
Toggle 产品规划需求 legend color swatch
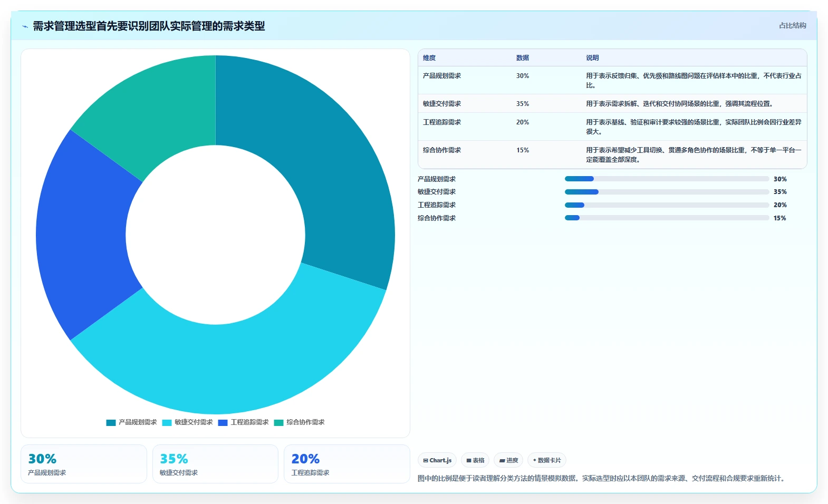pyautogui.click(x=111, y=422)
